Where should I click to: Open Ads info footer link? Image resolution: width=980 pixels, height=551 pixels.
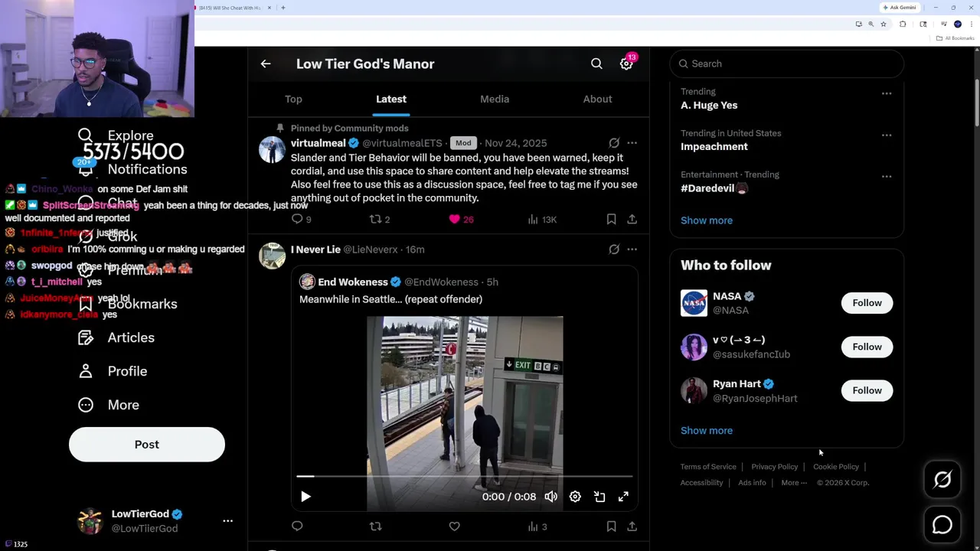(752, 483)
